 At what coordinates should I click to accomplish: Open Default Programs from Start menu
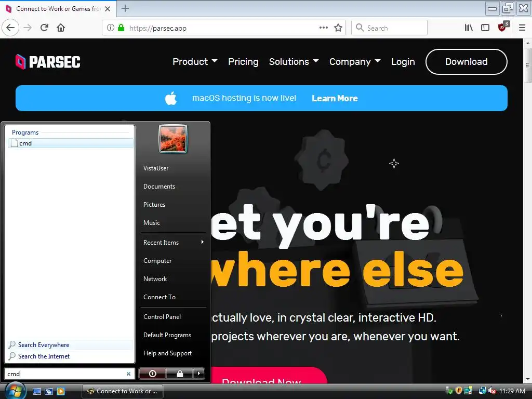pyautogui.click(x=167, y=335)
